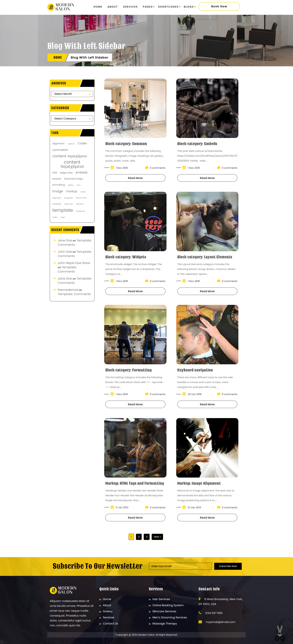
Task: Click page 2 pagination link
Action: 139,536
